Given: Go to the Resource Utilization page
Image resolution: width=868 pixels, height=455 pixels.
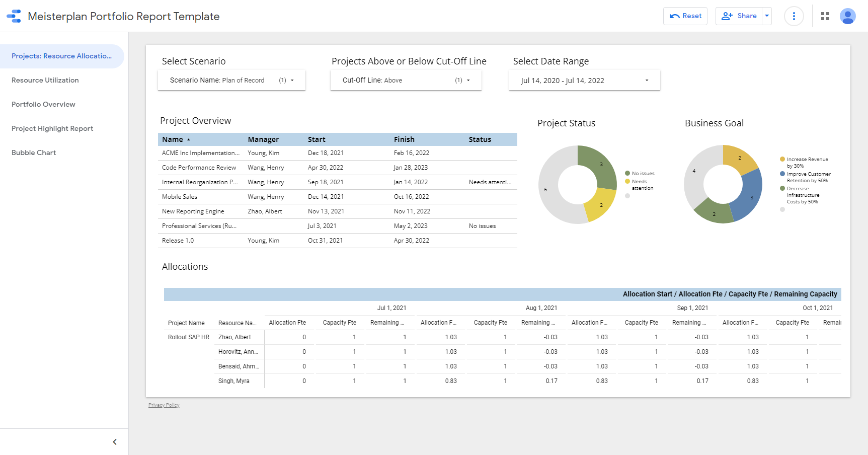Looking at the screenshot, I should pyautogui.click(x=45, y=80).
